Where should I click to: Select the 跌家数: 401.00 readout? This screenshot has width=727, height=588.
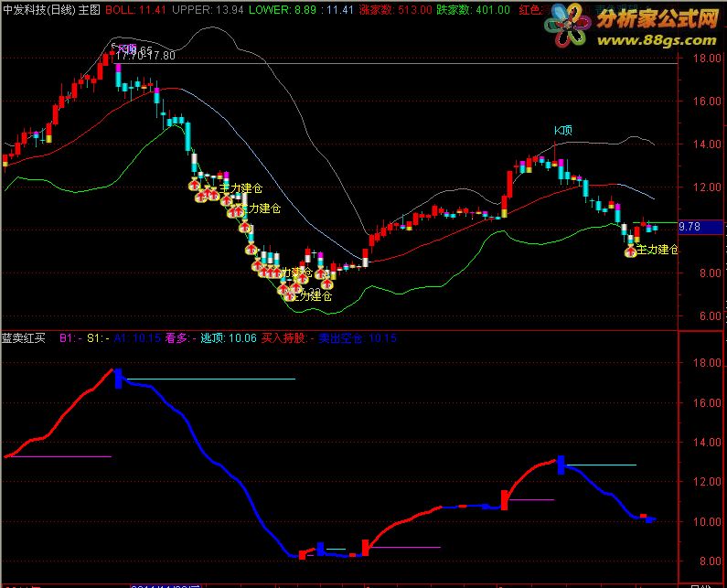point(474,10)
